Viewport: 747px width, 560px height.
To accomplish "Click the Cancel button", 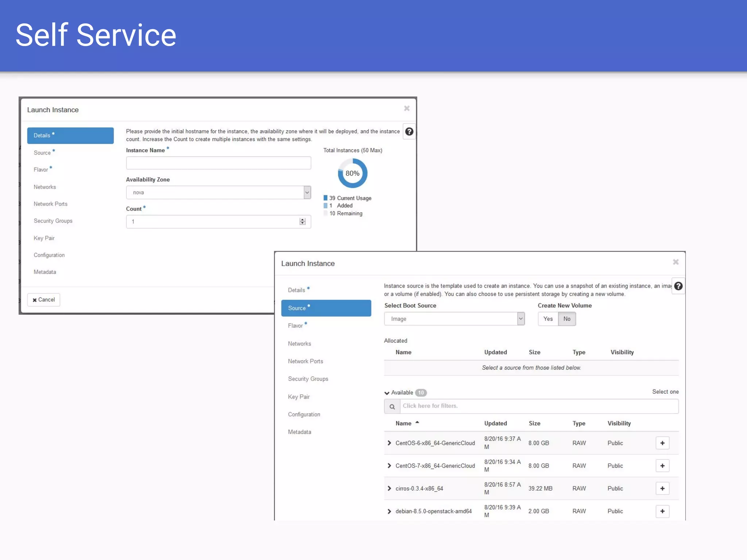I will click(43, 300).
